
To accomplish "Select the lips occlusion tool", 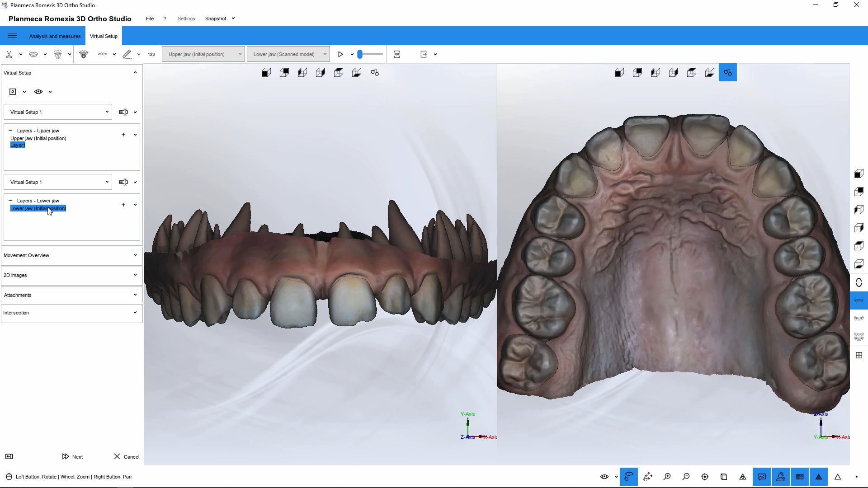I will [34, 54].
